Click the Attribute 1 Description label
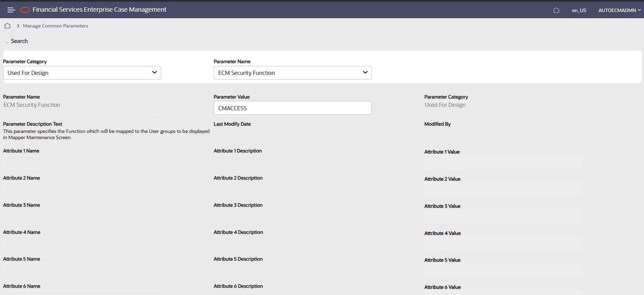Viewport: 644px width, 295px height. [238, 151]
